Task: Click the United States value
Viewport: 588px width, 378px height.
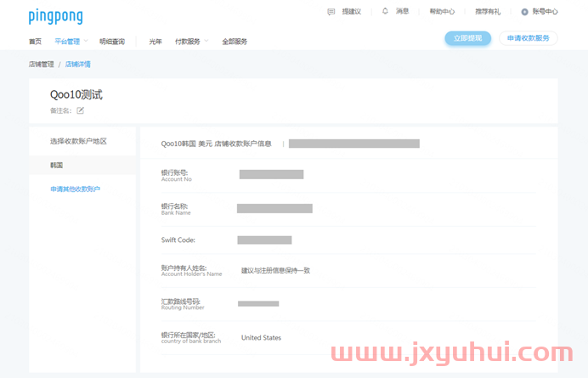Action: [261, 337]
